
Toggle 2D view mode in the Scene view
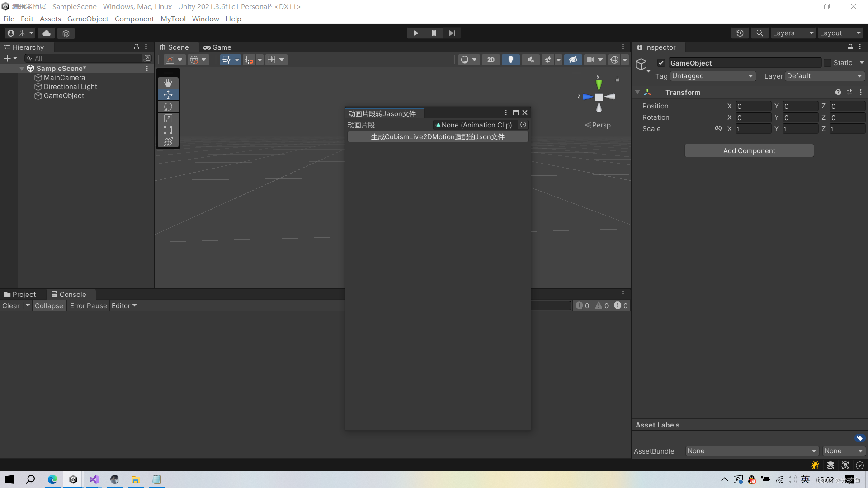491,59
